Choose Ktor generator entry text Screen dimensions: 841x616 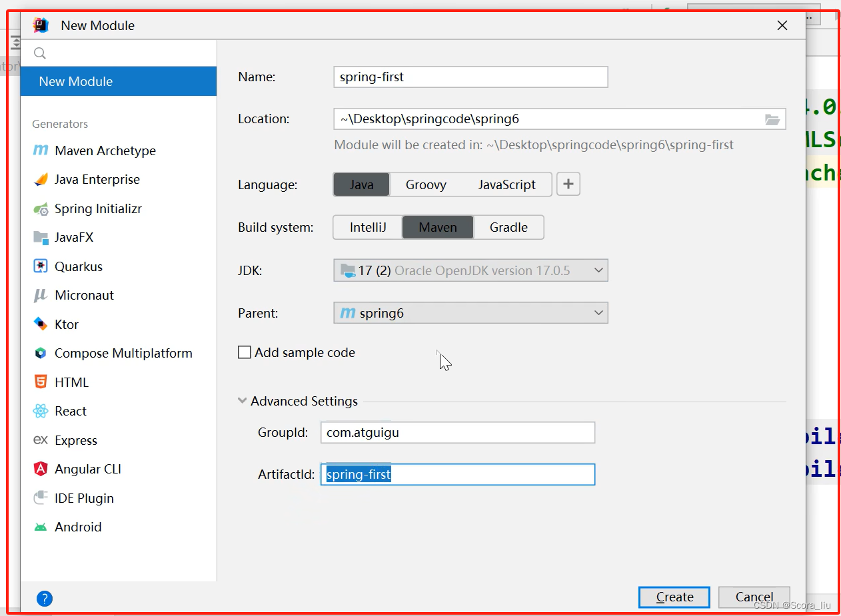(x=67, y=324)
